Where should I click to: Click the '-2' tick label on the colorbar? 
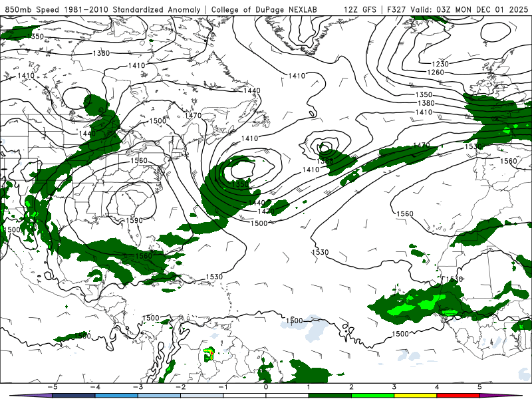180,387
